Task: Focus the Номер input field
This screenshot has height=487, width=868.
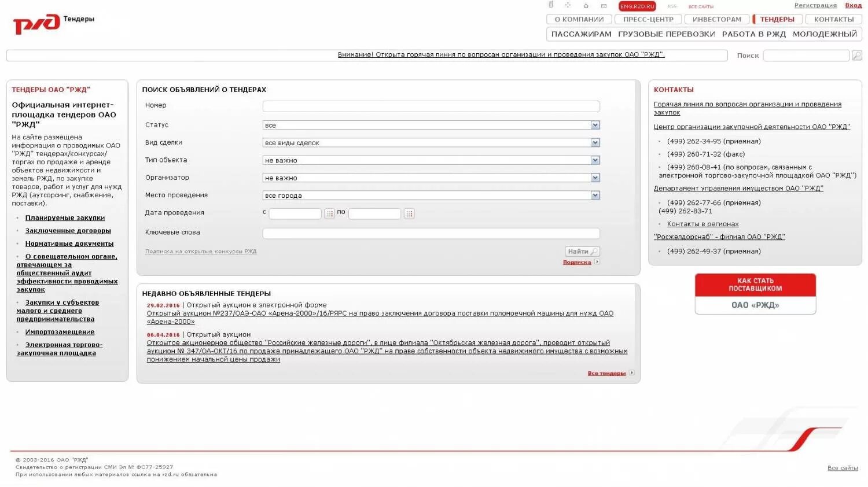Action: [x=431, y=106]
